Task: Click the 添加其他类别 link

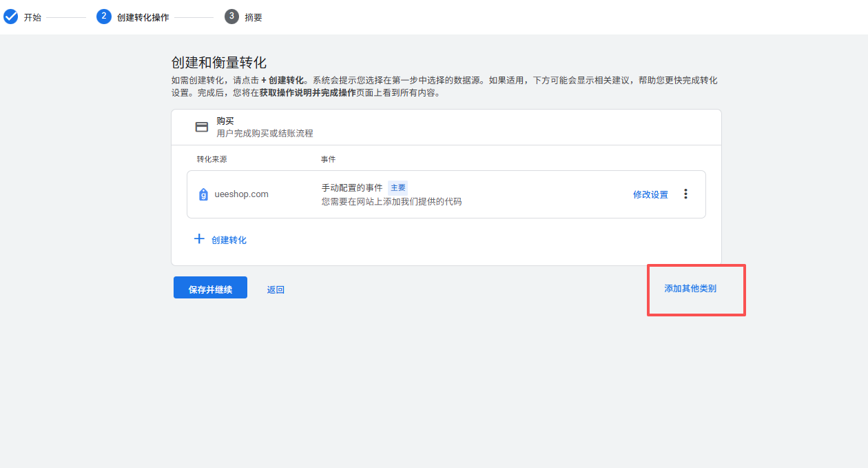Action: pos(690,288)
